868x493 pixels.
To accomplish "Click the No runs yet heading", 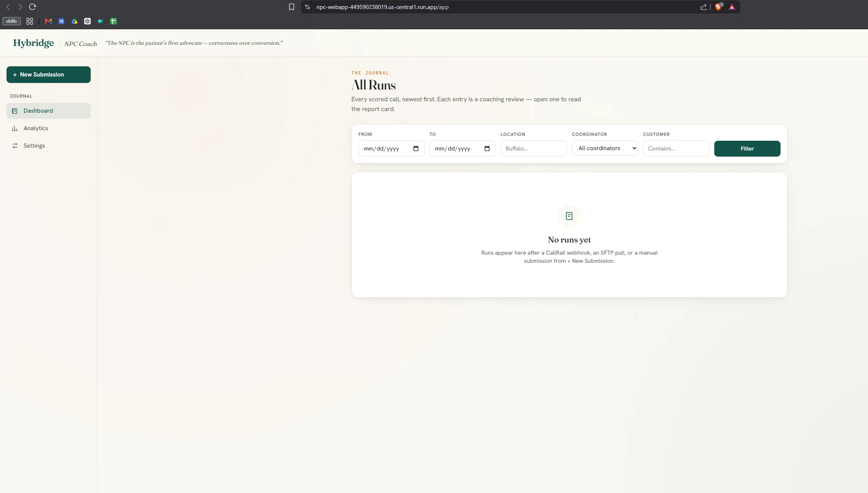I will click(569, 240).
